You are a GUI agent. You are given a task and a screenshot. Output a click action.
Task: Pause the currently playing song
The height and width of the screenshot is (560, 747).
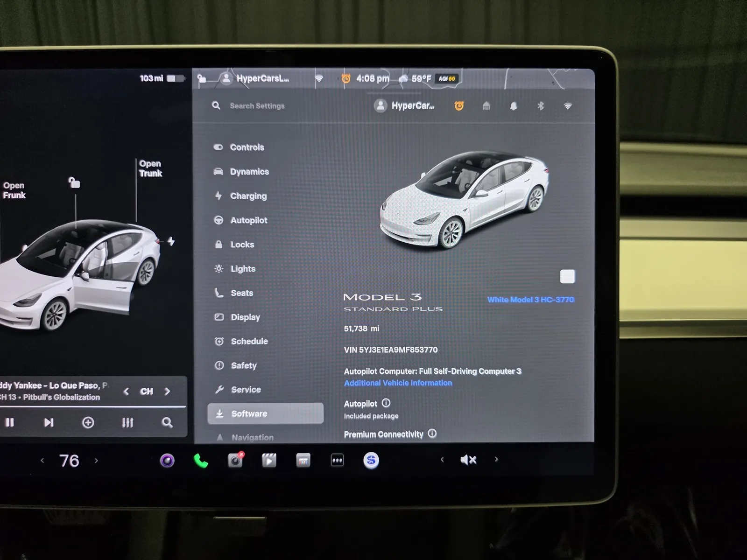(x=10, y=422)
